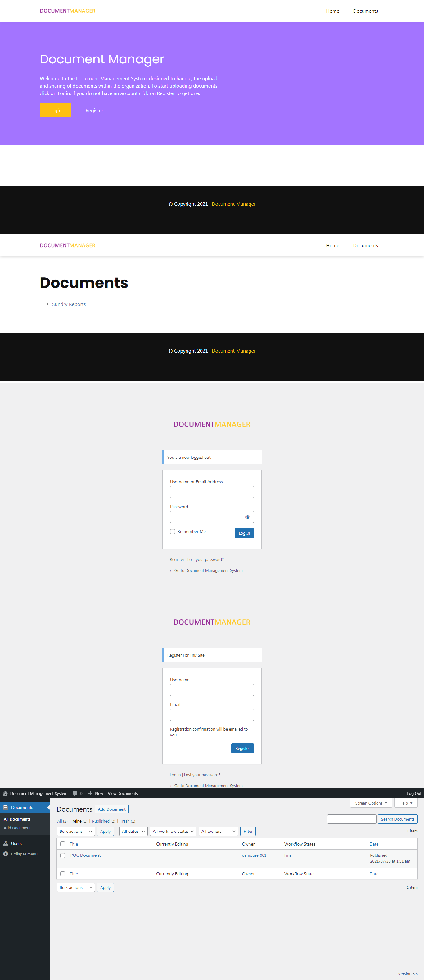This screenshot has width=424, height=980.
Task: Check the select-all box in table header row
Action: [x=63, y=844]
